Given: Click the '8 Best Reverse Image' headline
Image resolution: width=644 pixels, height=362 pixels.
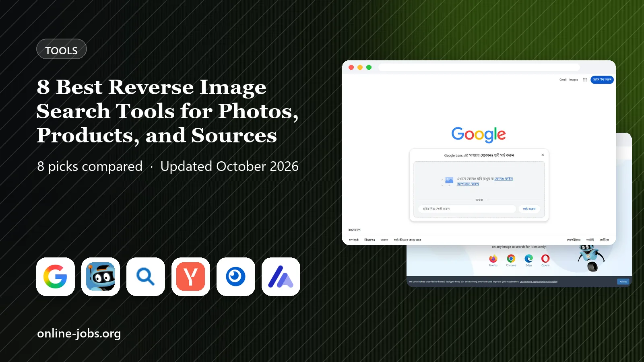Looking at the screenshot, I should click(151, 87).
